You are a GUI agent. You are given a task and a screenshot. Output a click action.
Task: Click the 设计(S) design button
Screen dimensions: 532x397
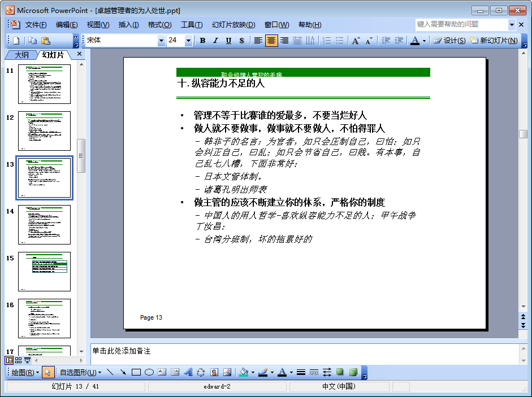click(x=449, y=41)
